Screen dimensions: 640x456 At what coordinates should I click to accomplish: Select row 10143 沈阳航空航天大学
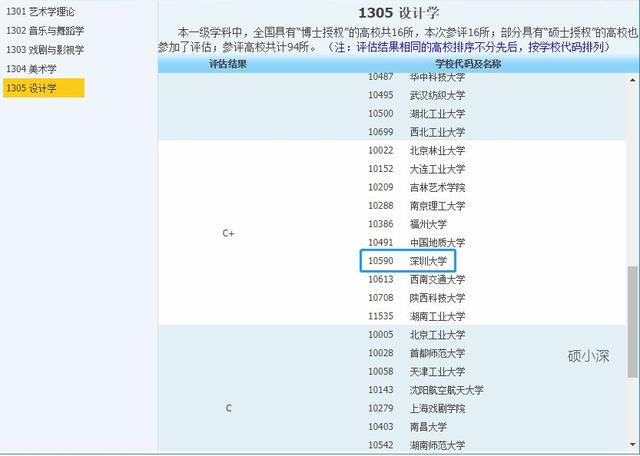click(x=426, y=390)
